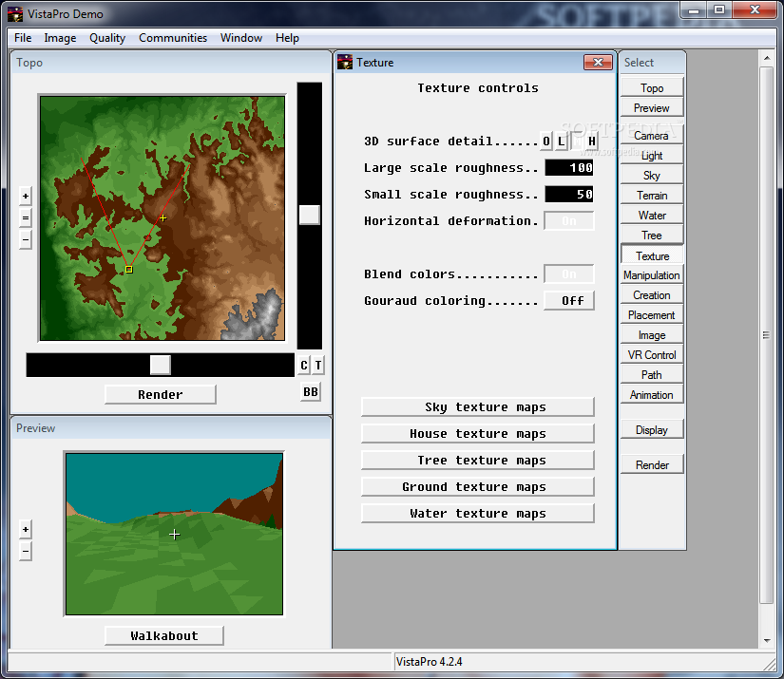Screen dimensions: 784x679
Task: Open Tree texture maps
Action: coord(477,460)
